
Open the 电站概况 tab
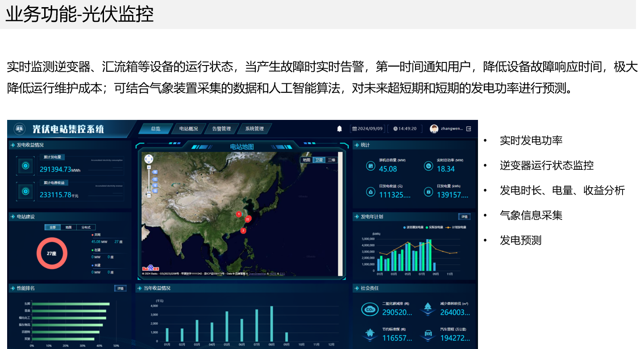click(188, 129)
